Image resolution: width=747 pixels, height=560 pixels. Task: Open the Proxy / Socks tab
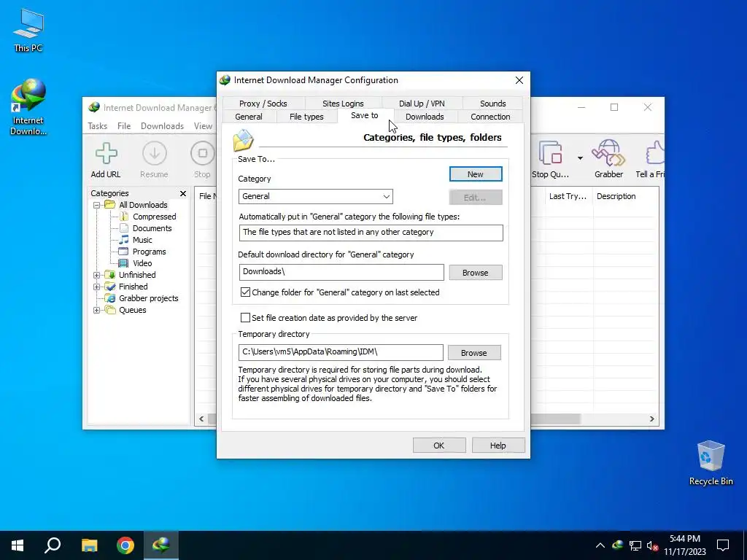(263, 104)
